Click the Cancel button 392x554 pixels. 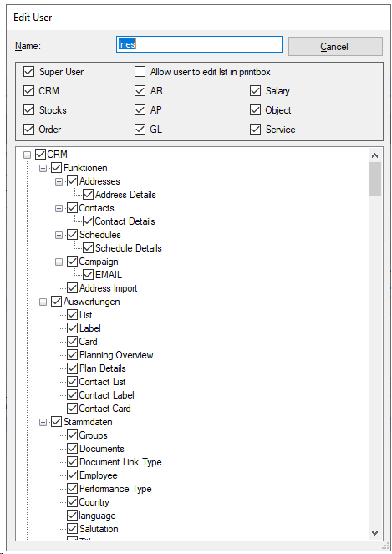click(335, 46)
